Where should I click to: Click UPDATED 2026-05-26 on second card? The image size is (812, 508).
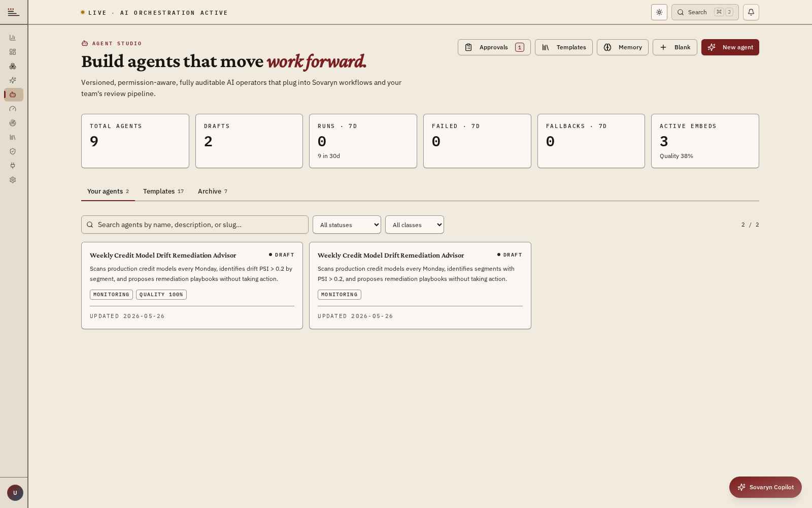tap(355, 316)
